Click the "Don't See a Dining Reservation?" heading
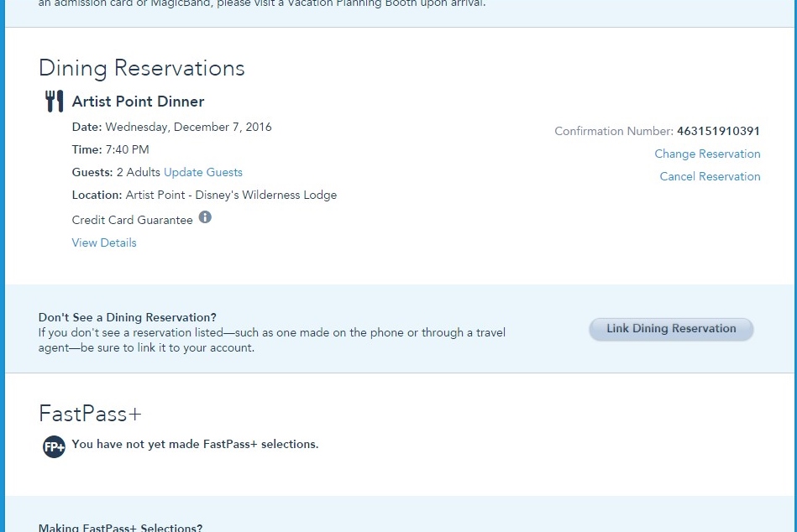797x532 pixels. pos(127,317)
